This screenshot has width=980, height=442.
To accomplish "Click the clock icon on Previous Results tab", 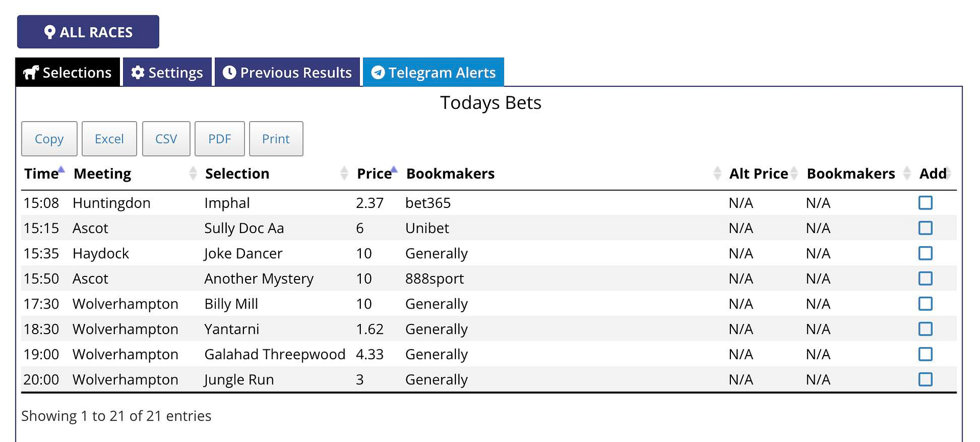I will pyautogui.click(x=230, y=73).
